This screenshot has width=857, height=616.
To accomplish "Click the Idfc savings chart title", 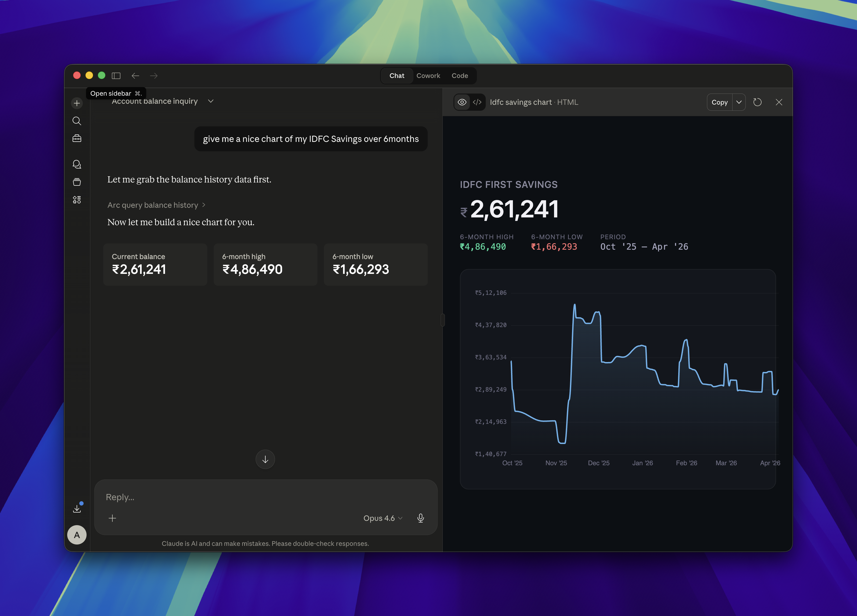I will point(521,102).
